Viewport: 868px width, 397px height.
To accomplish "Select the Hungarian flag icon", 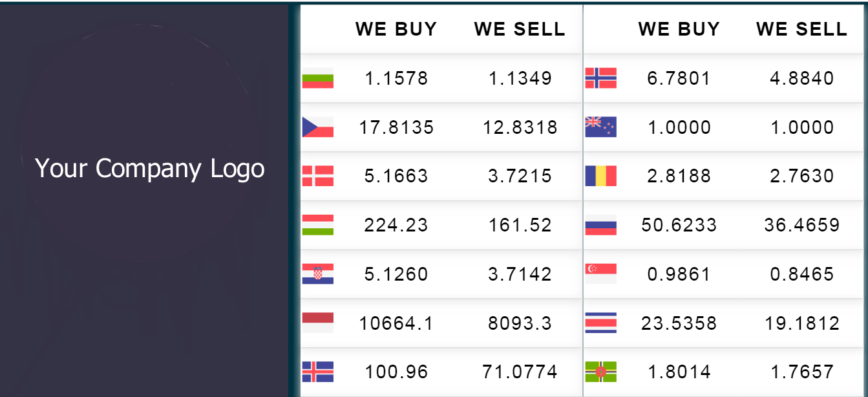I will (318, 225).
